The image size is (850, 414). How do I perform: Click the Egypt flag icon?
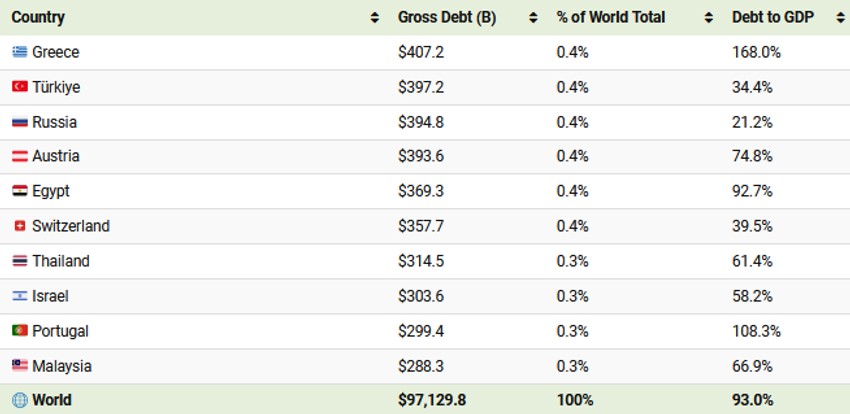coord(19,191)
